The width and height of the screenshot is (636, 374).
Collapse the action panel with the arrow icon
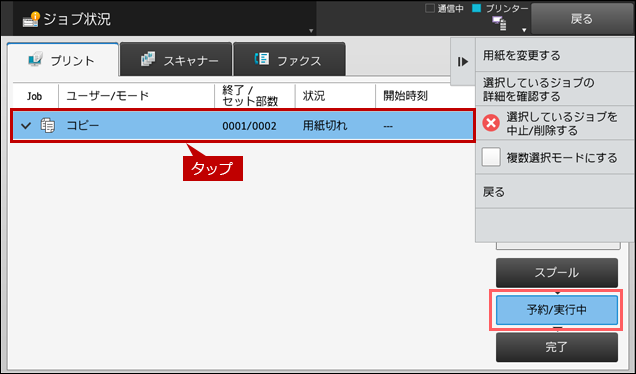(463, 62)
